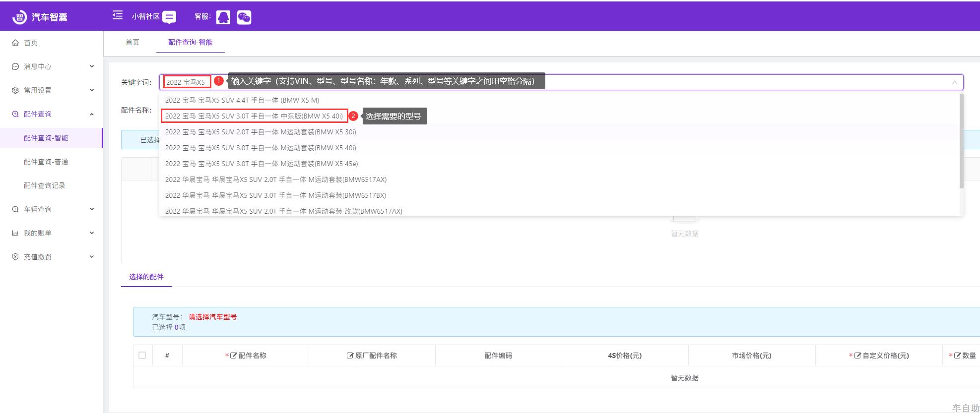Screen dimensions: 980x413
Task: Click the edit icon beside 原厂配件名称
Action: [350, 355]
